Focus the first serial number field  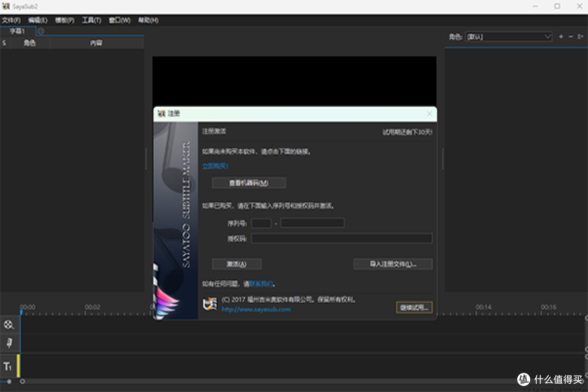coord(261,223)
